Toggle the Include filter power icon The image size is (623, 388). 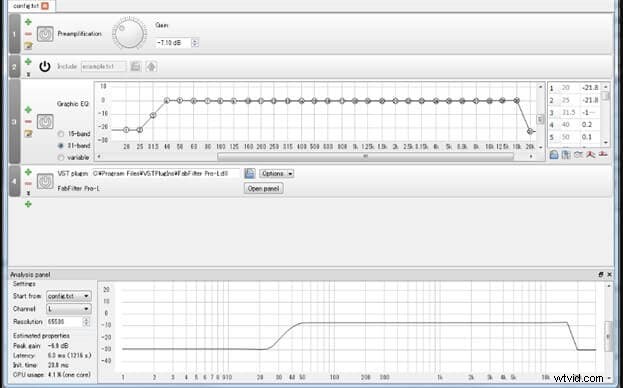tap(45, 66)
